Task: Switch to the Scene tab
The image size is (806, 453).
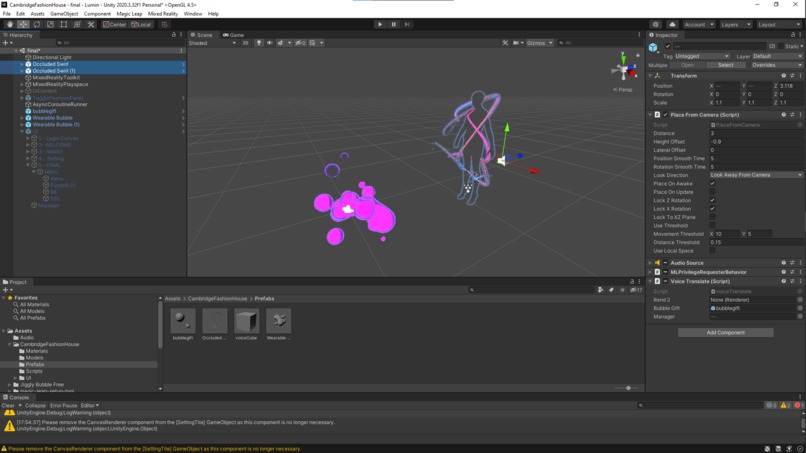Action: point(202,34)
